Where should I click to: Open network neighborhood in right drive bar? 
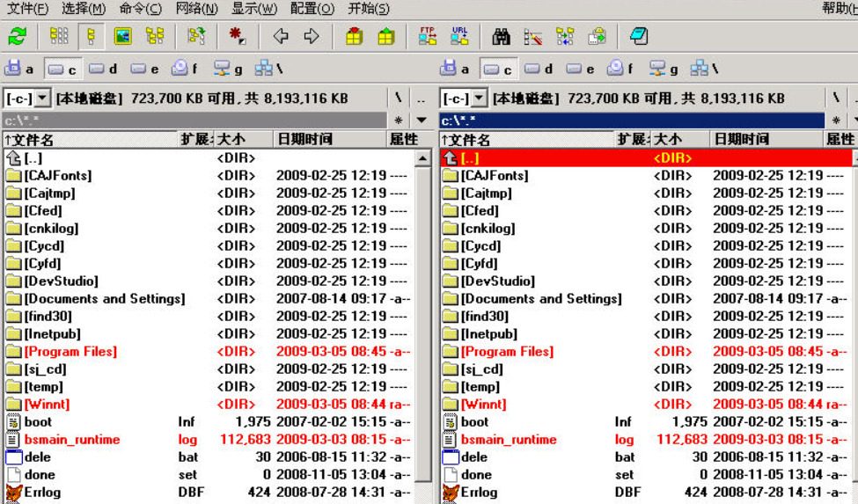coord(705,69)
